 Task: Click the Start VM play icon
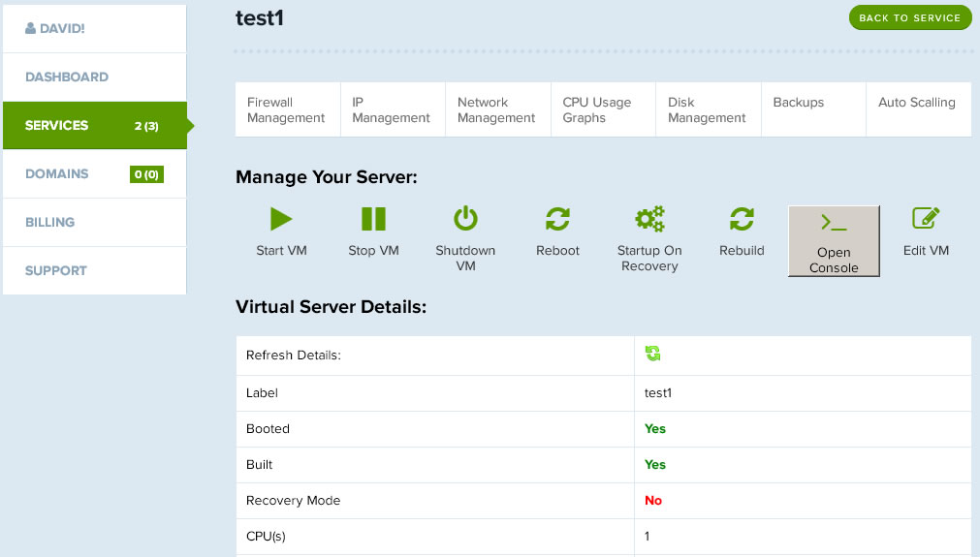281,219
